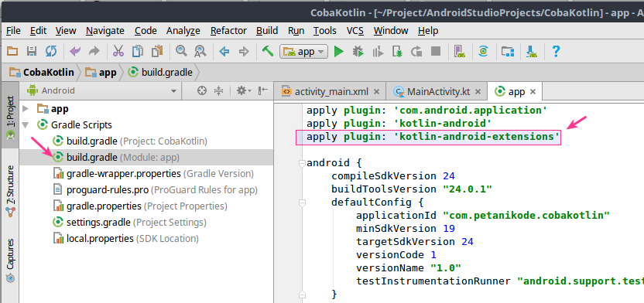Click the Debug app bug icon
The height and width of the screenshot is (303, 644).
(358, 51)
